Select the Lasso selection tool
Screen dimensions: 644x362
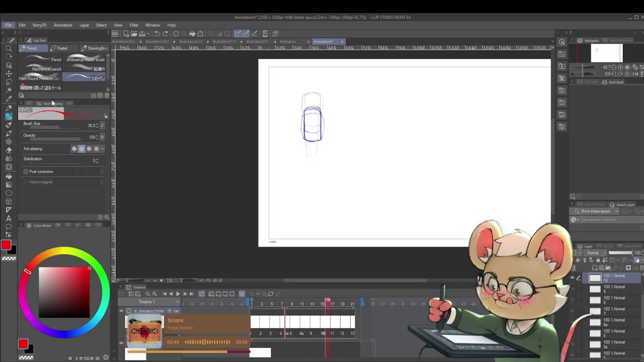[x=9, y=82]
